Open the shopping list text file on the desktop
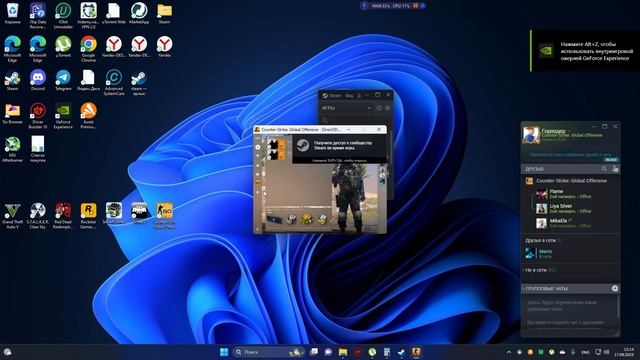This screenshot has width=640, height=360. [x=38, y=149]
